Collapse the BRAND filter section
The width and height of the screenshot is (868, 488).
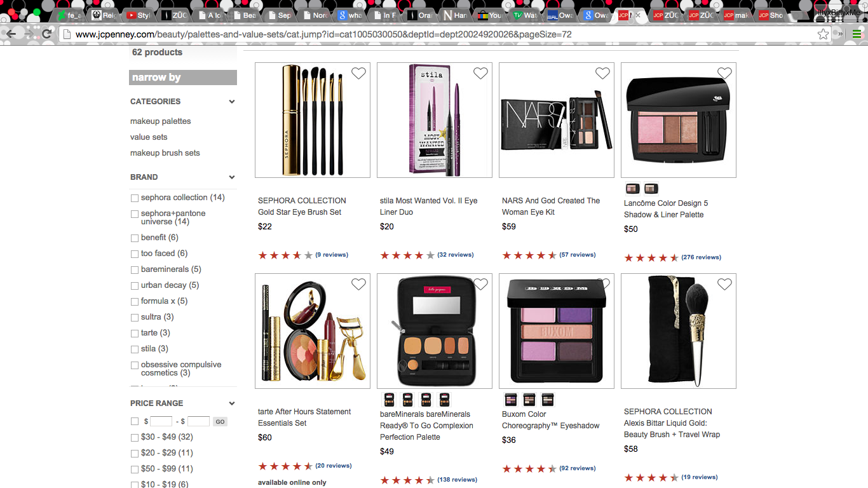[231, 177]
